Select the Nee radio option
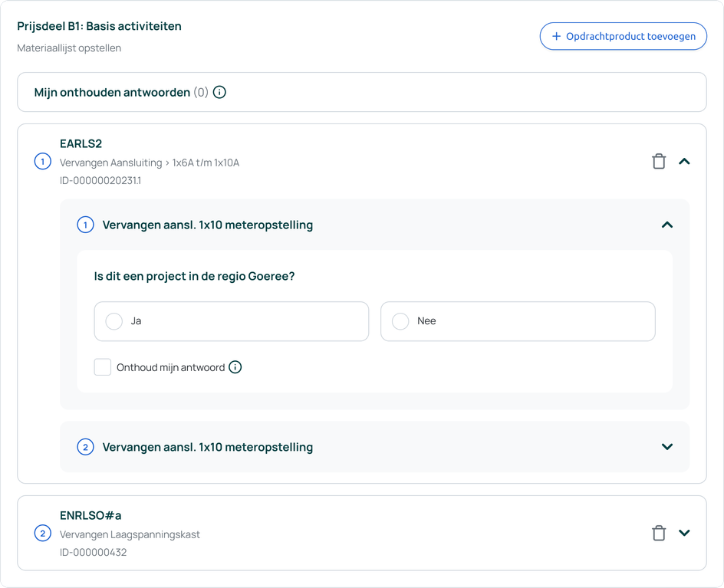724x588 pixels. pyautogui.click(x=518, y=321)
